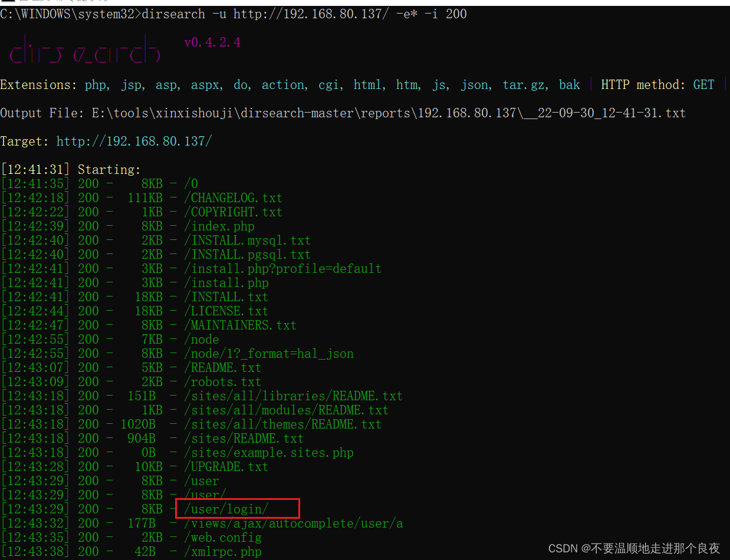Image resolution: width=730 pixels, height=560 pixels.
Task: Click the /CHANGELOG.txt result path
Action: (x=234, y=198)
